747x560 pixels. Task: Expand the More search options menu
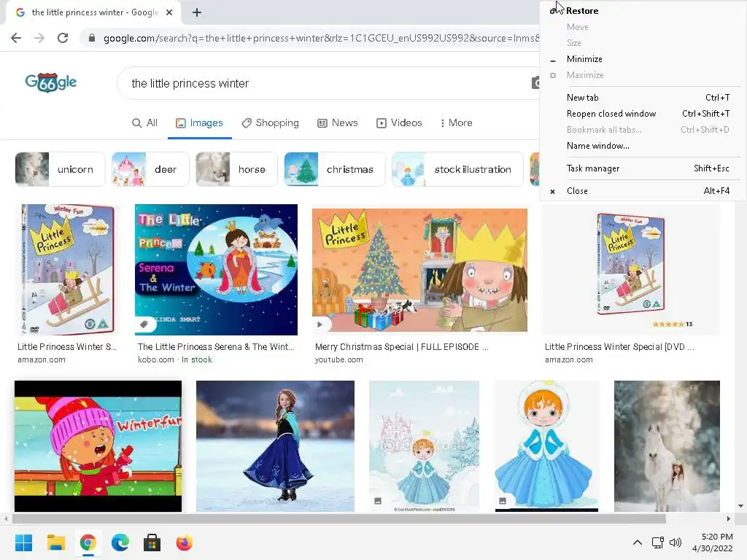pyautogui.click(x=457, y=122)
